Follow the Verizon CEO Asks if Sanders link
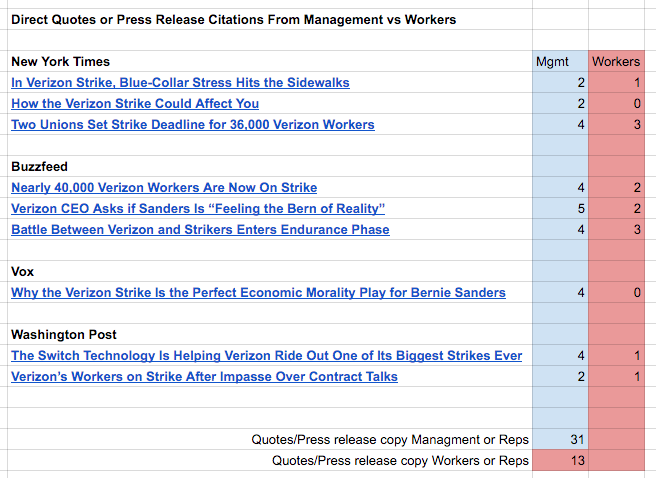656x478 pixels. tap(198, 209)
